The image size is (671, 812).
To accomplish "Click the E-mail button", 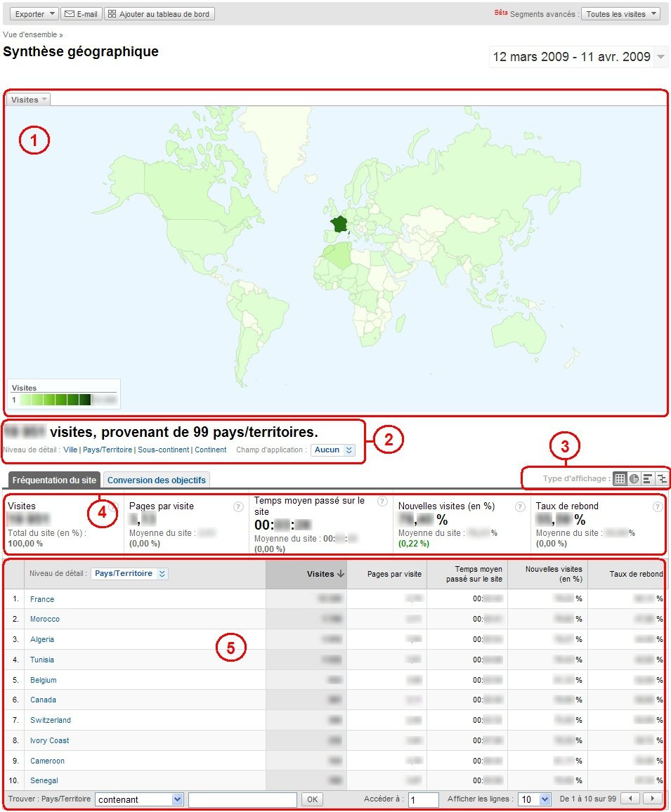I will (81, 14).
